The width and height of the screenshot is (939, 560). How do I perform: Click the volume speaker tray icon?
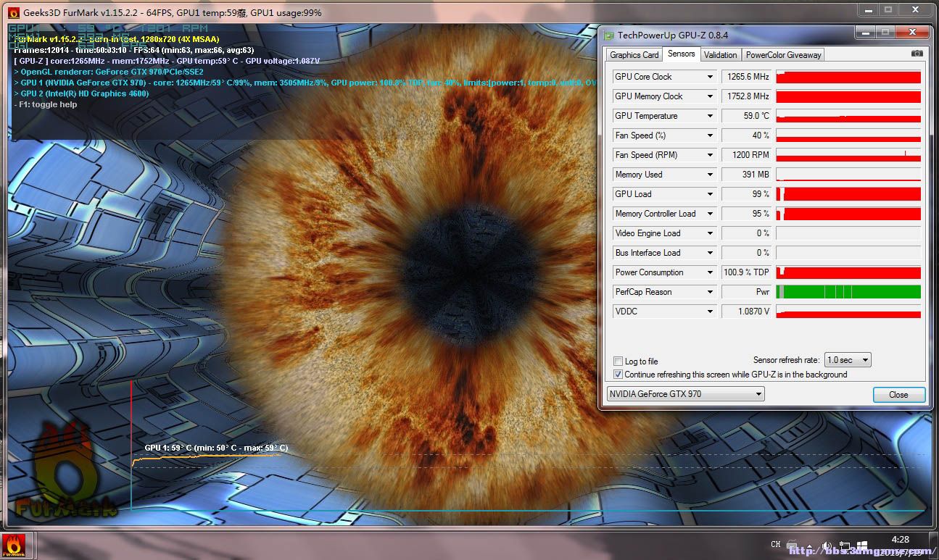click(x=827, y=545)
